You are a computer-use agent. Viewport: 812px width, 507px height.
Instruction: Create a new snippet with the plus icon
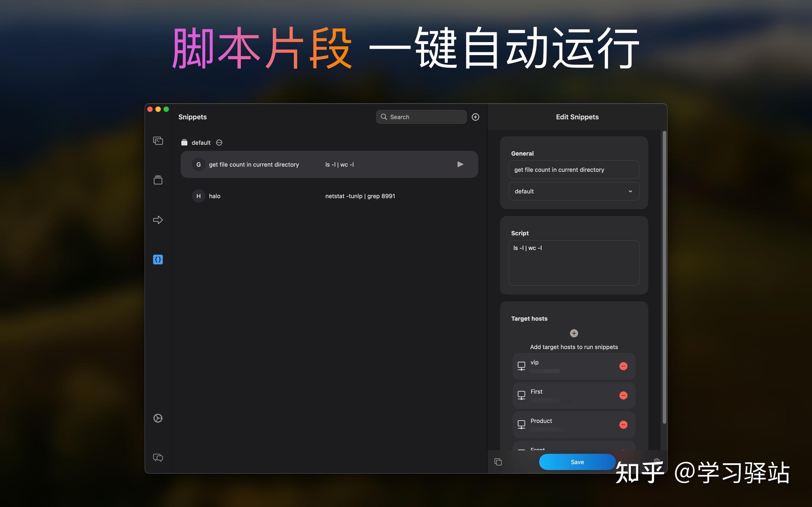coord(475,117)
